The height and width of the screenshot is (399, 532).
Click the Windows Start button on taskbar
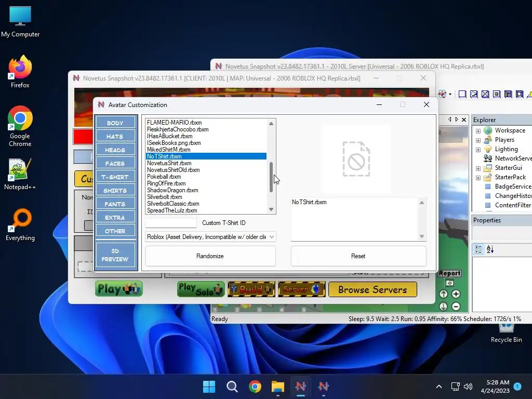[209, 387]
